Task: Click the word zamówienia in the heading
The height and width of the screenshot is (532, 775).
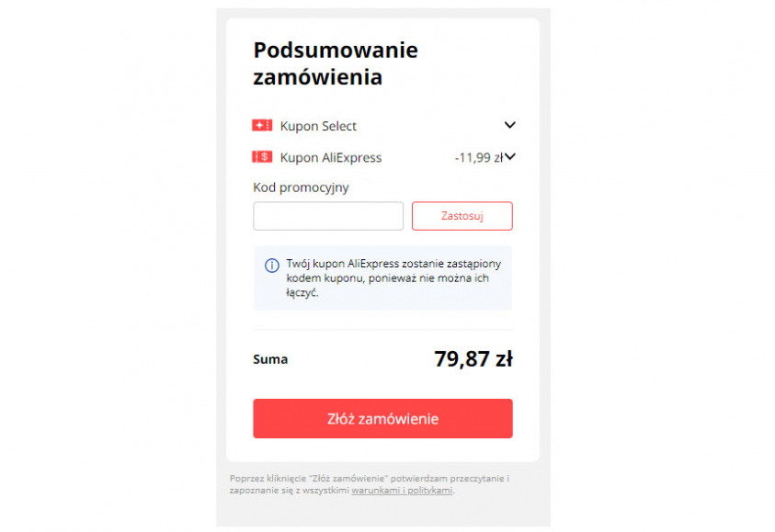Action: tap(317, 78)
